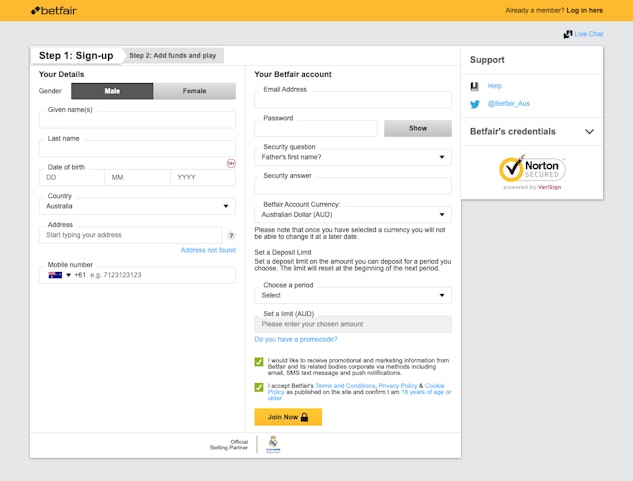The height and width of the screenshot is (481, 633).
Task: Open the Cookie Policy link
Action: pyautogui.click(x=434, y=386)
